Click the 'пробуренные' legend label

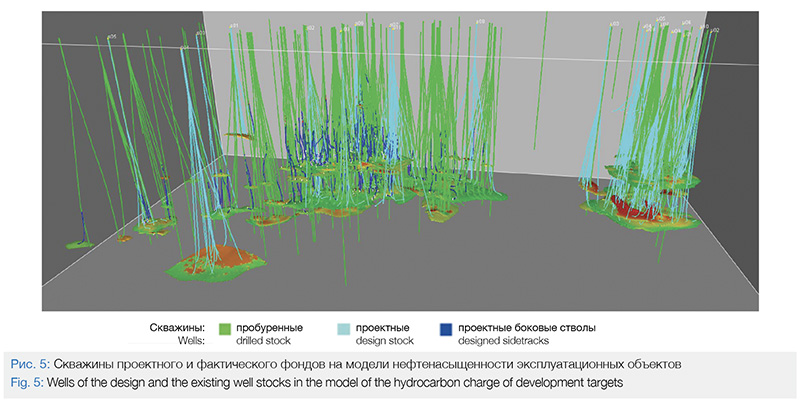[x=271, y=326]
